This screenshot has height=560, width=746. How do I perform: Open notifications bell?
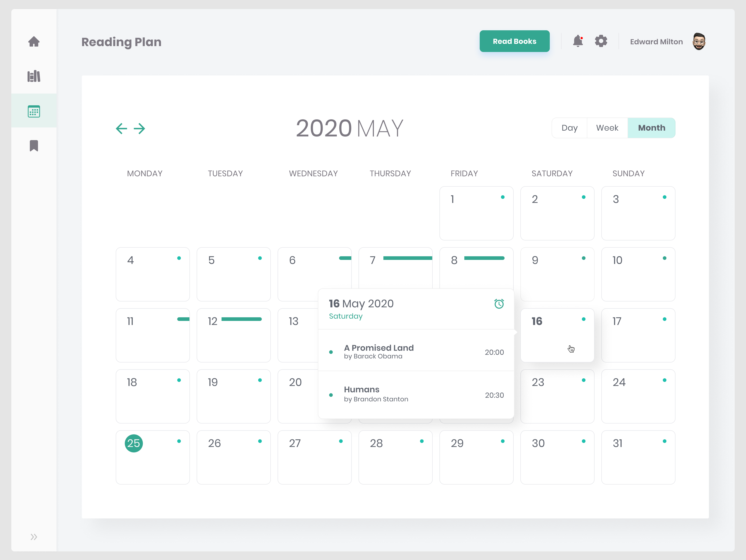pos(578,41)
